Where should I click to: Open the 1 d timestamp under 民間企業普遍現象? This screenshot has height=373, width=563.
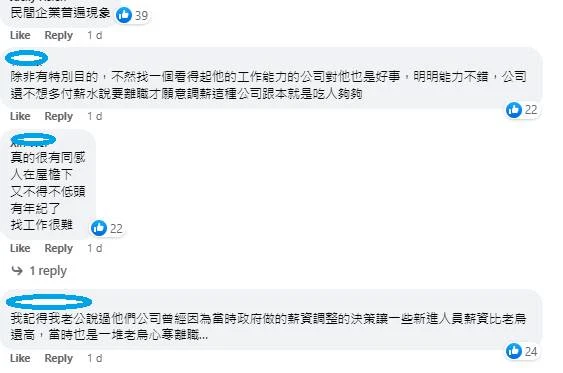95,35
